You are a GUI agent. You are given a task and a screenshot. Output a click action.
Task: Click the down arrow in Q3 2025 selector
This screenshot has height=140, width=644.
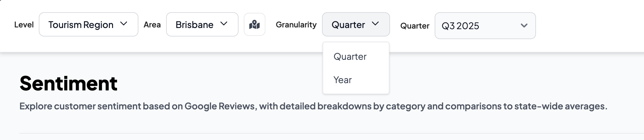coord(524,26)
